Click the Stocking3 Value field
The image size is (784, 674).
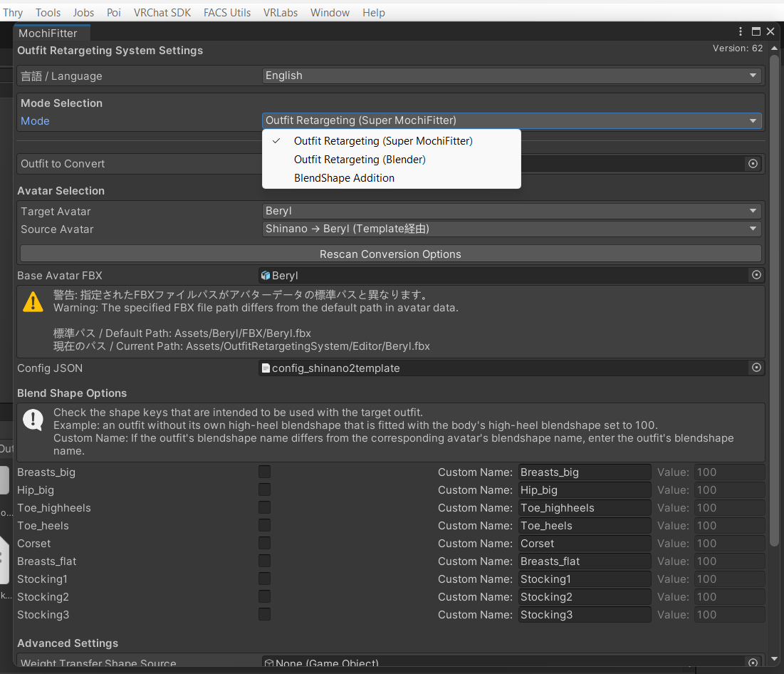pos(729,614)
